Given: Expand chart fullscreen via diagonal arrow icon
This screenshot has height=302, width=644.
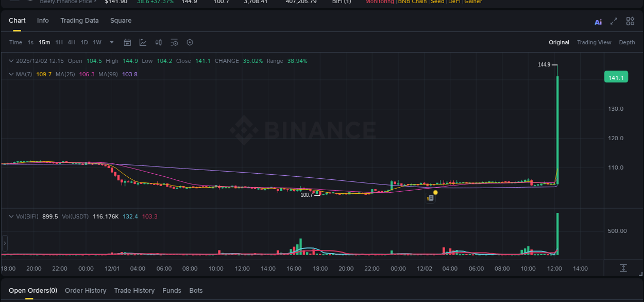Looking at the screenshot, I should point(614,21).
